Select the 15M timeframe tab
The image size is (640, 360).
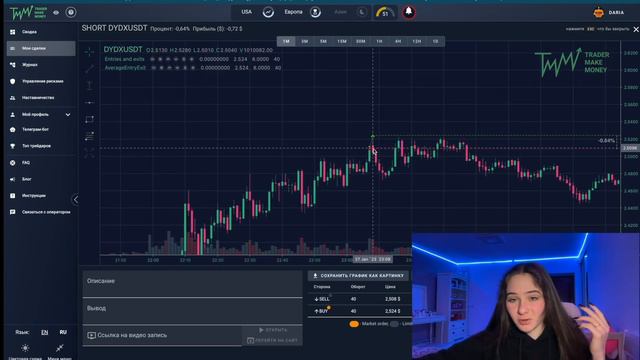[342, 41]
